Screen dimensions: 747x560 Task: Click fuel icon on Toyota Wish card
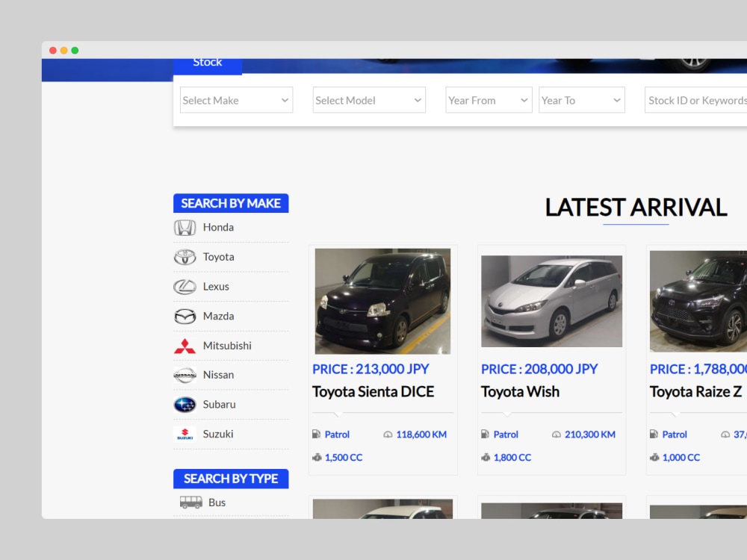point(485,435)
